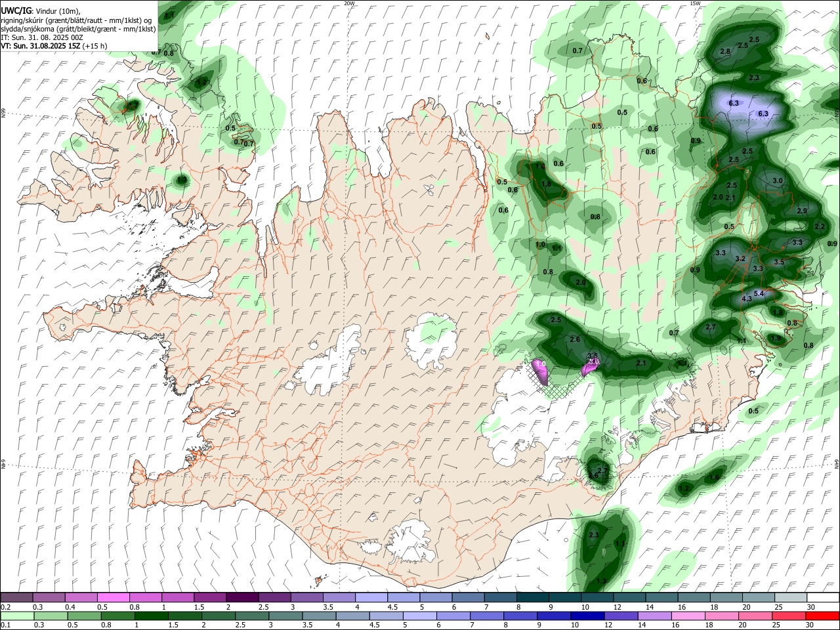Click the white swatch after 30 on snow scale

[823, 597]
